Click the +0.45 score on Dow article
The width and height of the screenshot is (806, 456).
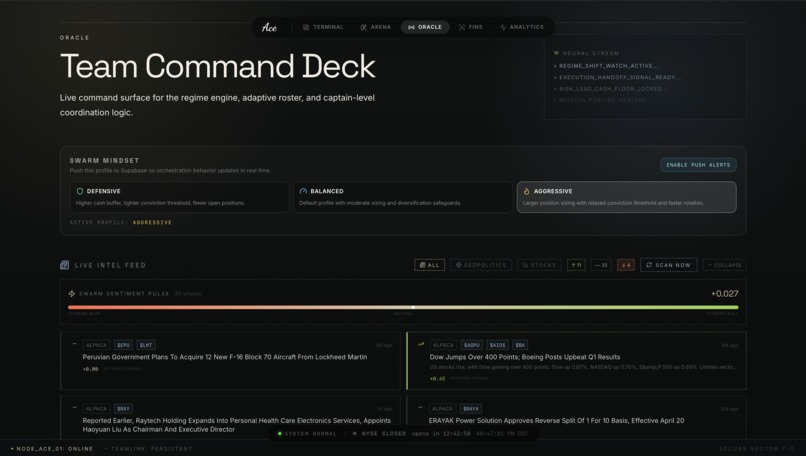pyautogui.click(x=437, y=378)
